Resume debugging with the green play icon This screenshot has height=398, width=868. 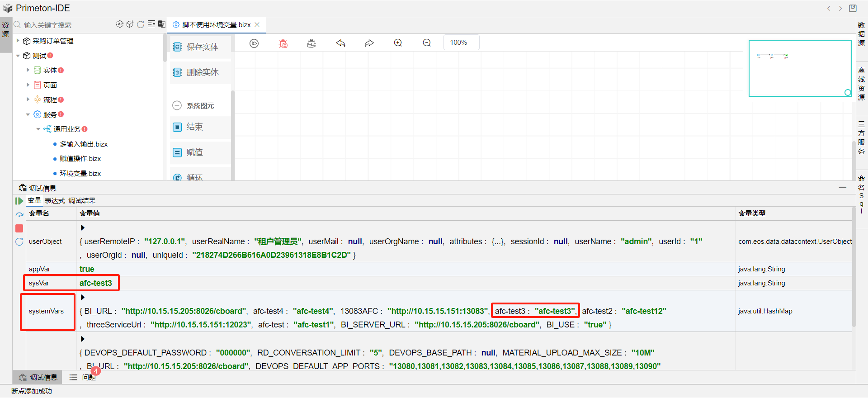[19, 201]
